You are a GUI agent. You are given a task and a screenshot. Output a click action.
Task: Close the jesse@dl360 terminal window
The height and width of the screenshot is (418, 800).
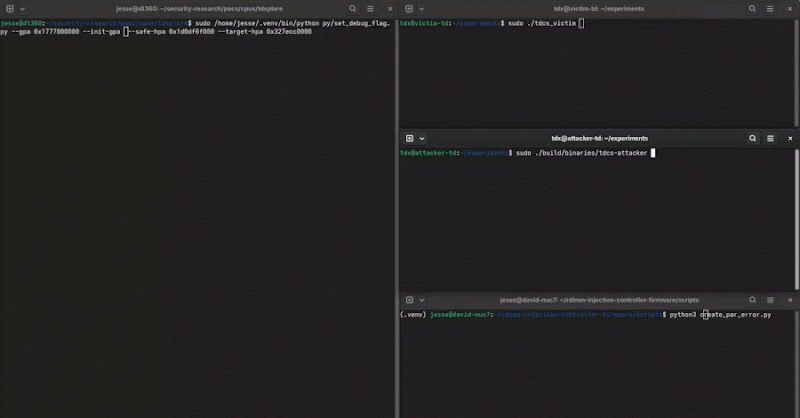pyautogui.click(x=390, y=9)
